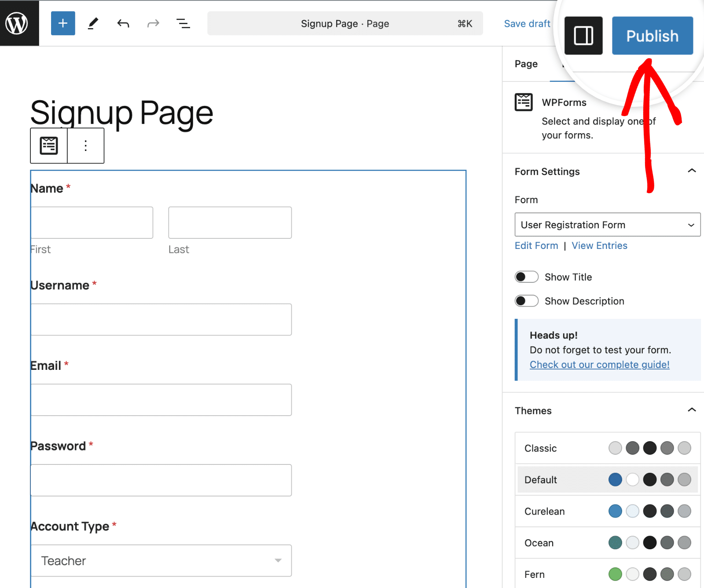Click the Heads up! notice text
The width and height of the screenshot is (704, 588).
point(554,335)
